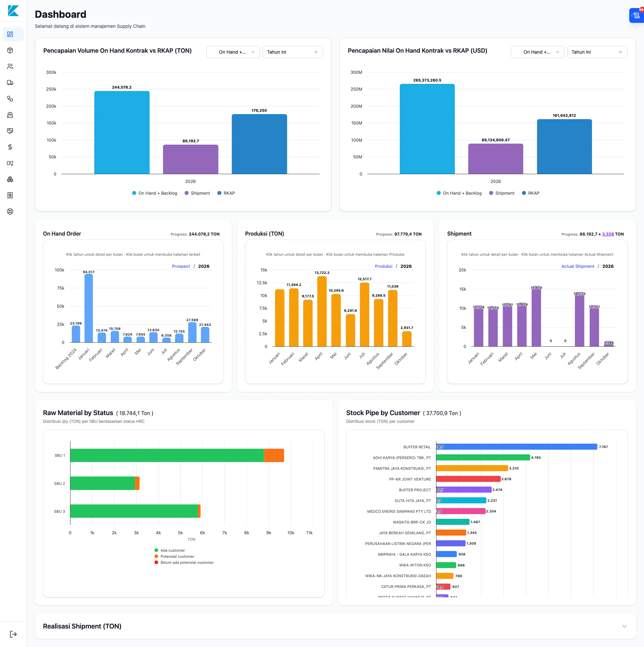Open the notifications scroll icon with badge
Viewport: 644px width, 647px height.
click(636, 15)
